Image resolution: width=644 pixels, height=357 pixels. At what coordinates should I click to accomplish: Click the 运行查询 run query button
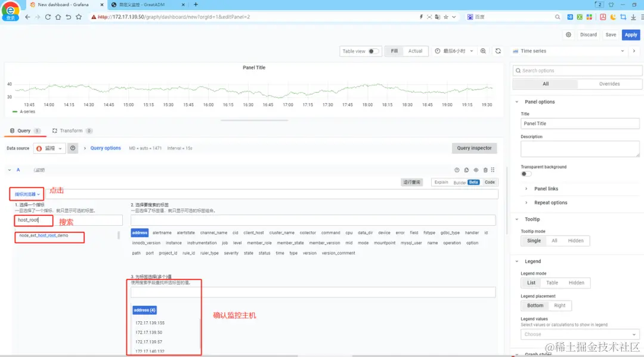click(x=411, y=182)
